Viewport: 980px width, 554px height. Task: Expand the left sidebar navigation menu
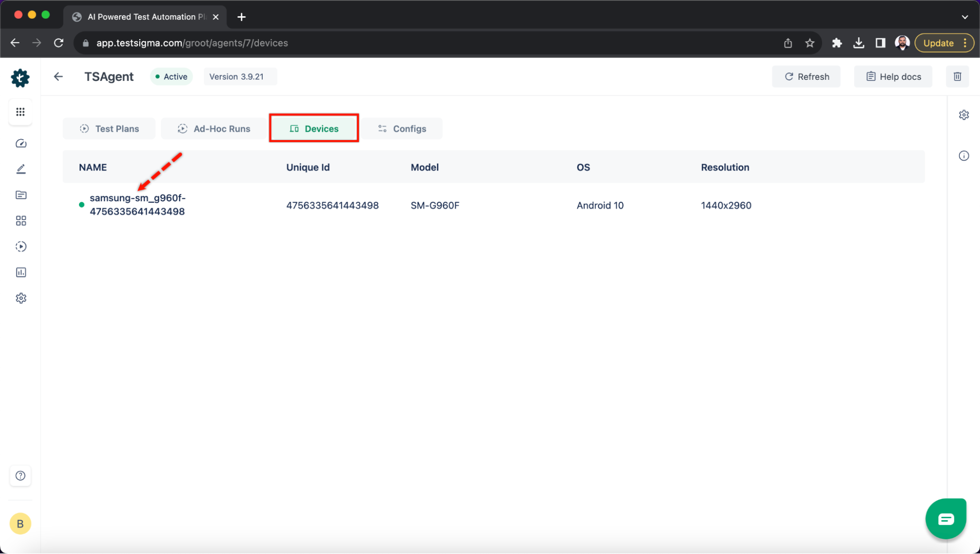pos(20,112)
